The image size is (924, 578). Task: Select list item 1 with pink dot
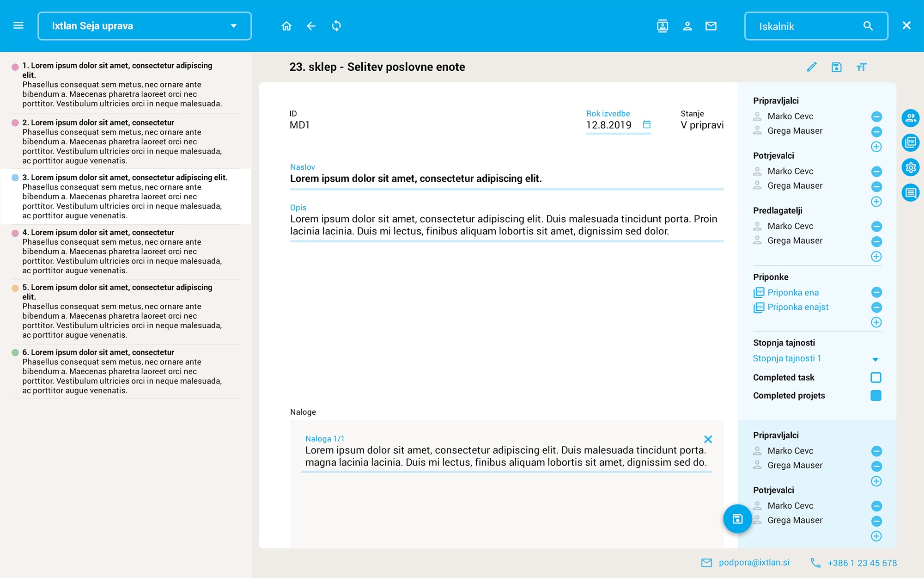(x=126, y=84)
